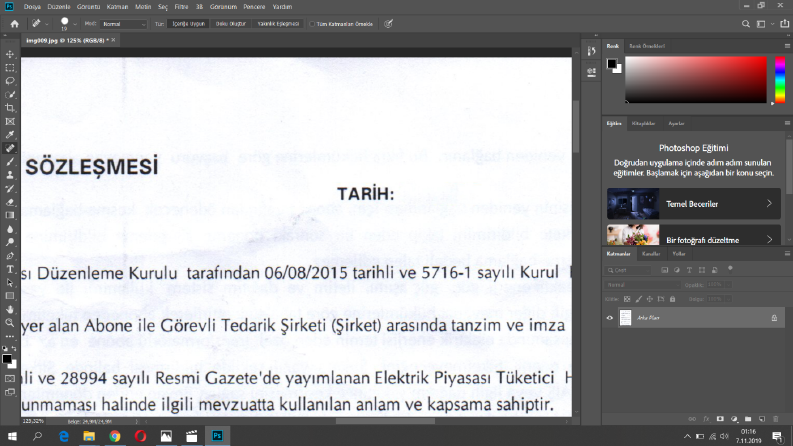Toggle shape layer filter

tap(702, 270)
